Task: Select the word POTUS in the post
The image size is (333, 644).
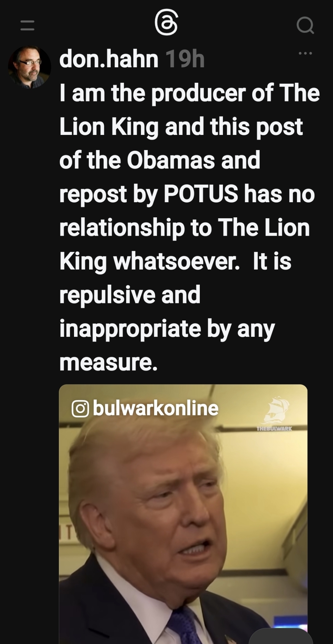Action: (201, 194)
